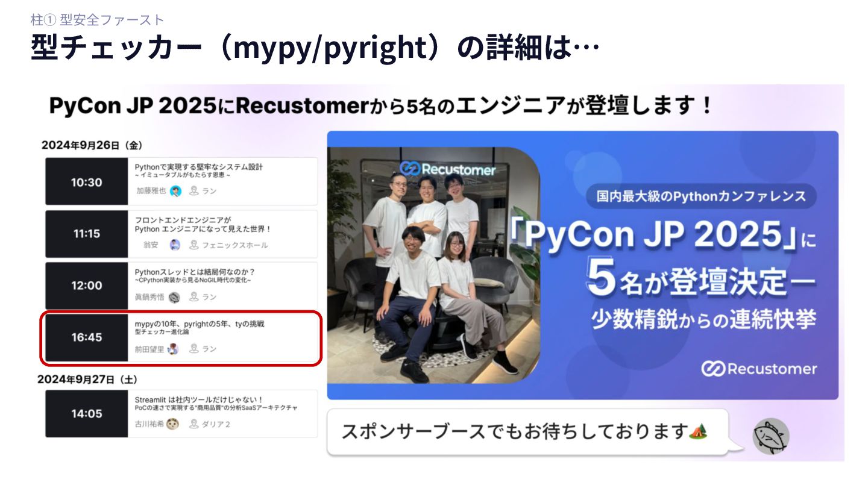Viewport: 868px width, 488px height.
Task: Click the speech bubble スポンサーブースでもお待ちしております
Action: pyautogui.click(x=528, y=431)
